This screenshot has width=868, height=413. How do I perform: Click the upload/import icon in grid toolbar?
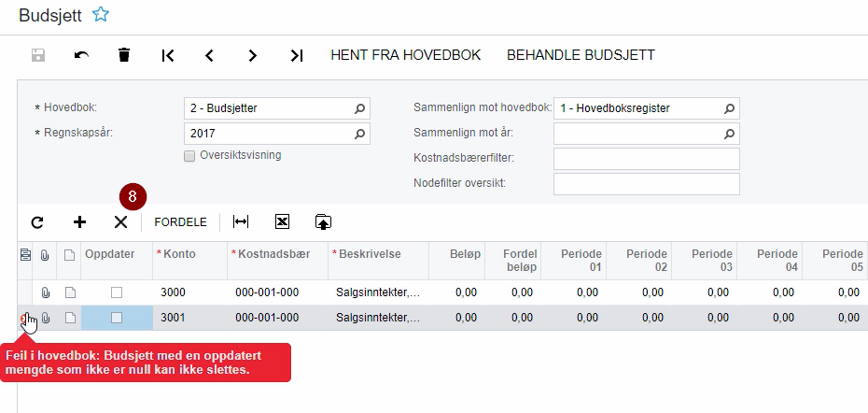point(323,222)
